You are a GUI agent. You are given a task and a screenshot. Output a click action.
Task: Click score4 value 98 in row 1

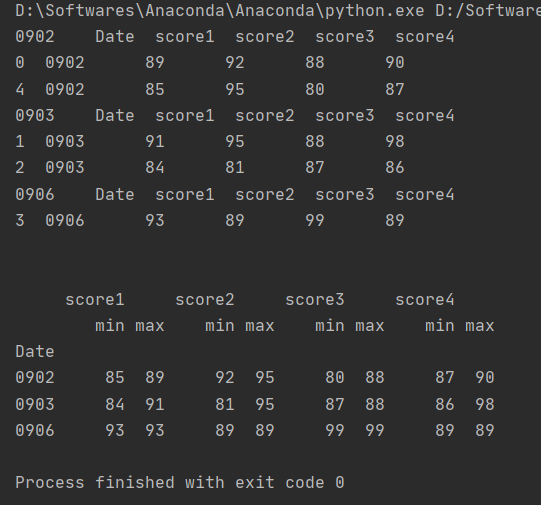(x=395, y=142)
